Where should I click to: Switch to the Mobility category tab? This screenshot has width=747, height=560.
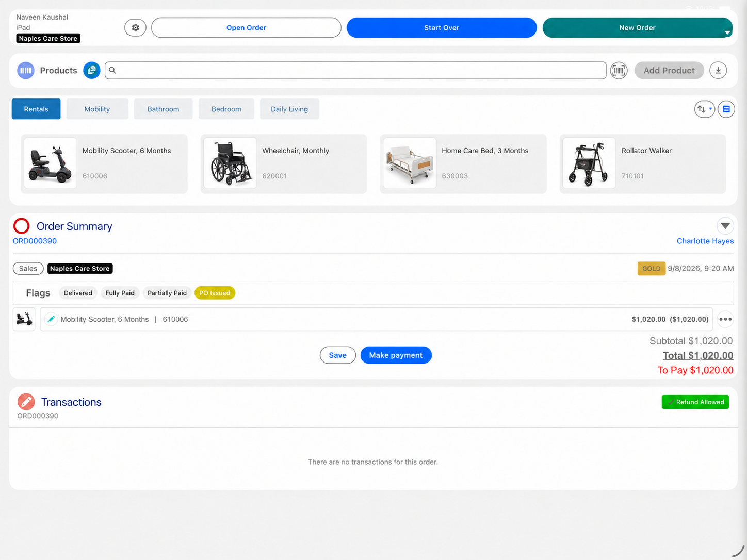[x=97, y=109]
